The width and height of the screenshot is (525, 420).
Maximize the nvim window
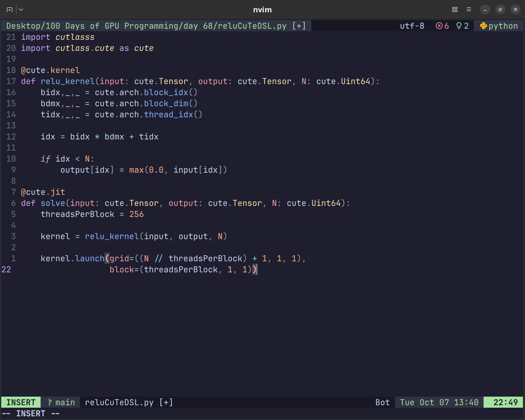500,9
